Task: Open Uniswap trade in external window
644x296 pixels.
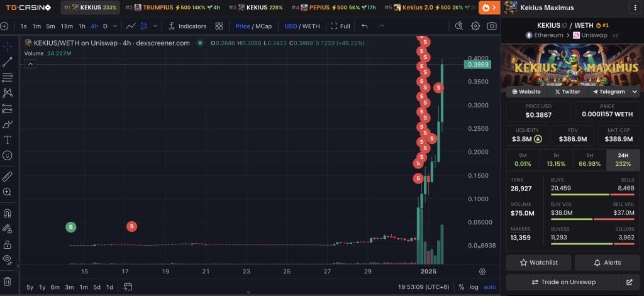Action: coord(629,282)
